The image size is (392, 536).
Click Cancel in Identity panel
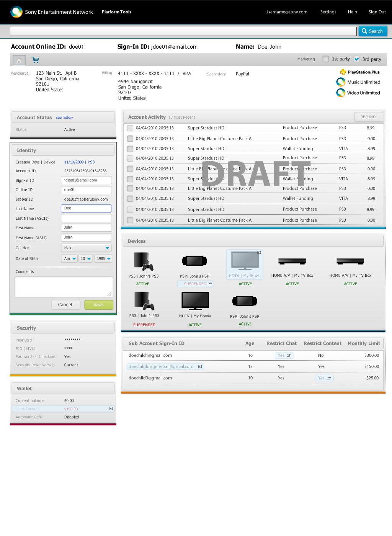[65, 305]
